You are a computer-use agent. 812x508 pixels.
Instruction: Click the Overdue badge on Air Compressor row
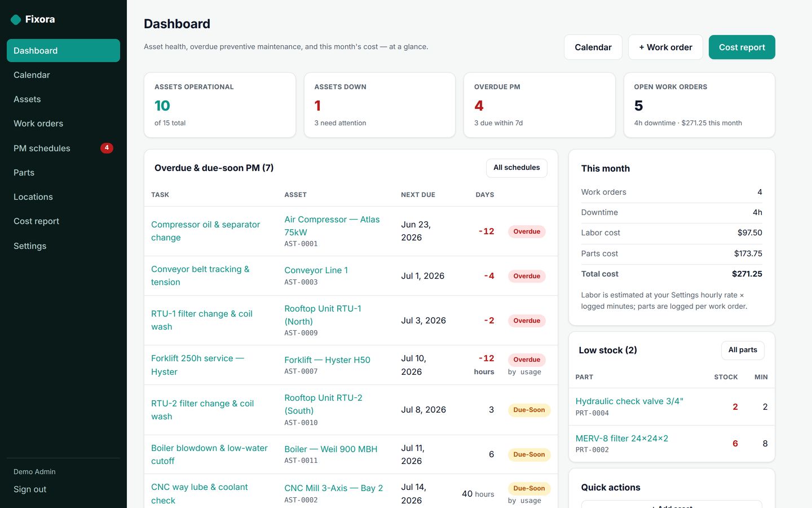point(527,231)
